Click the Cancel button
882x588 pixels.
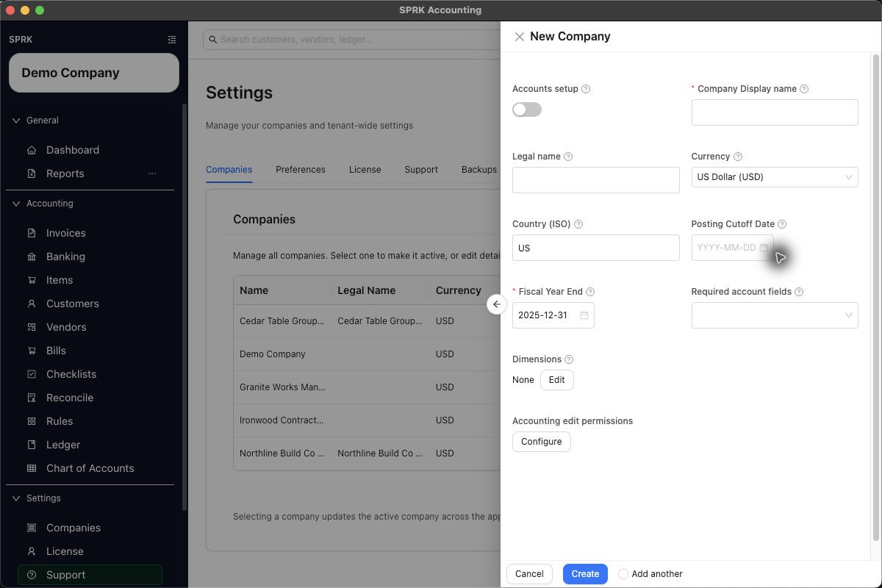[x=529, y=574]
